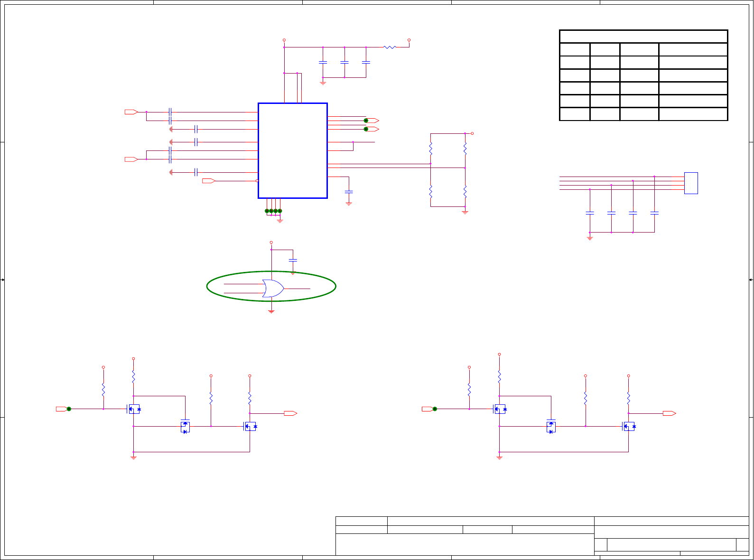Select ground symbol below the connector capacitors
Screen dimensions: 754x560
pyautogui.click(x=590, y=238)
